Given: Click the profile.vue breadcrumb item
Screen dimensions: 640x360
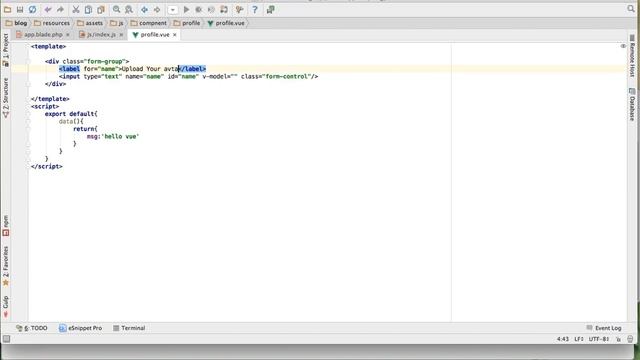Looking at the screenshot, I should click(226, 23).
